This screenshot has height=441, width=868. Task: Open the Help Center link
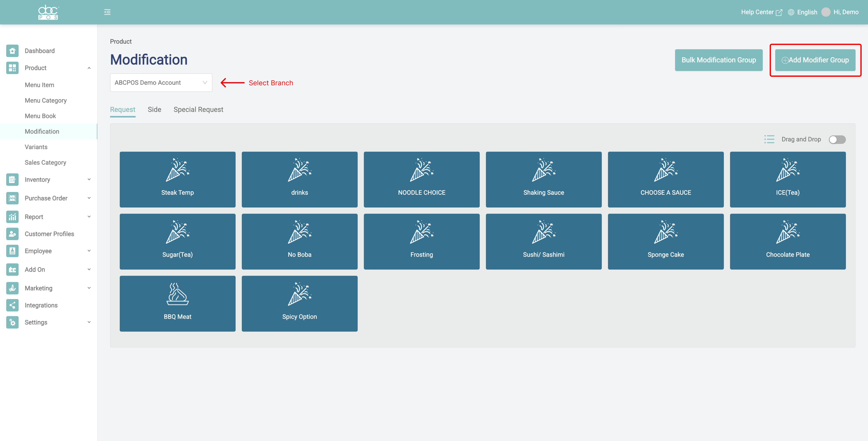(x=757, y=12)
